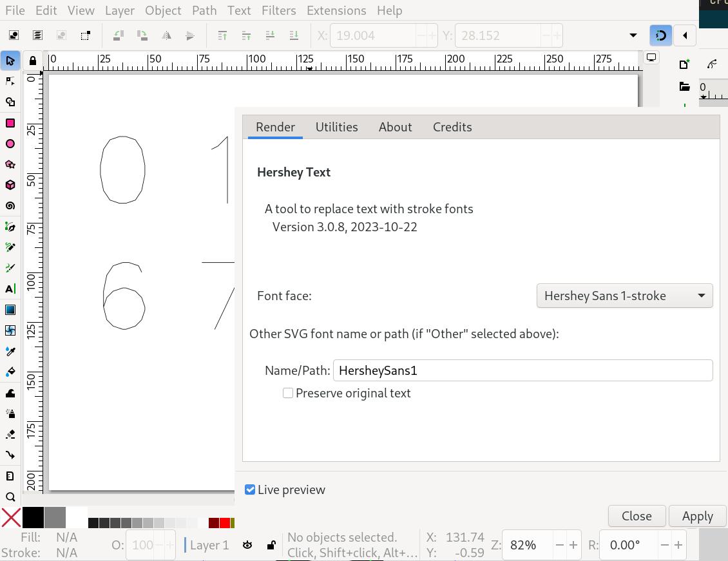
Task: Rotate selection 90° counter-clockwise
Action: (x=119, y=35)
